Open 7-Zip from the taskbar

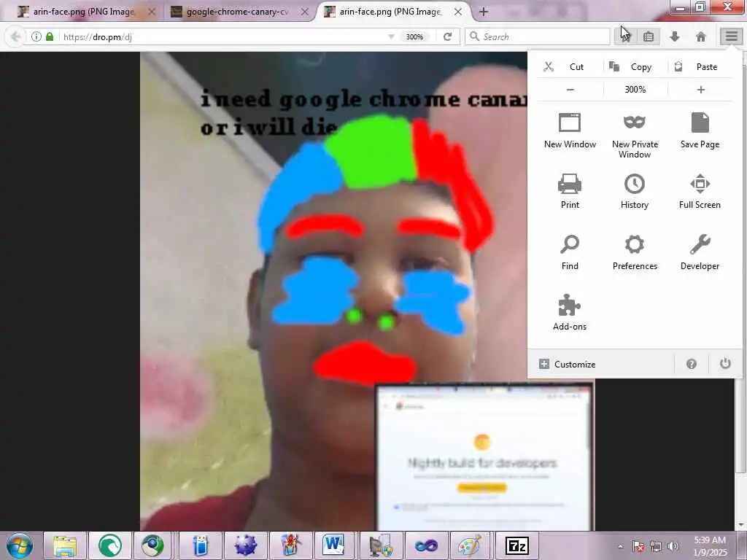517,545
